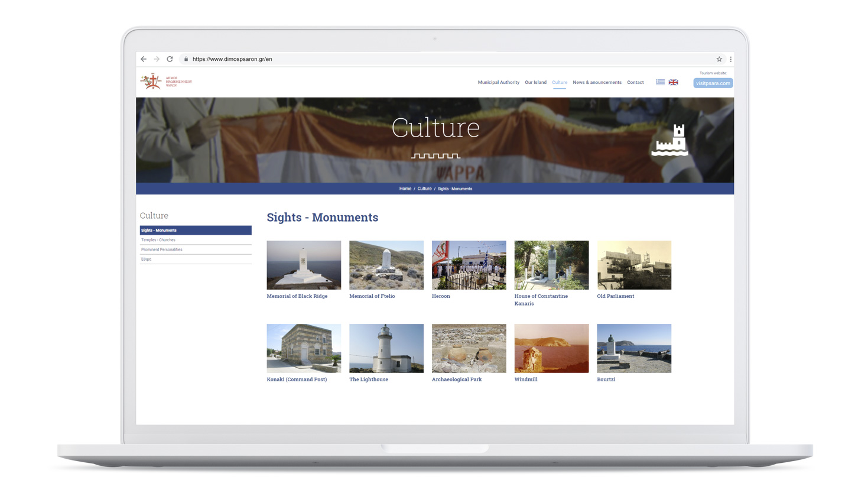View site security via the padlock icon
The image size is (868, 493).
point(186,59)
